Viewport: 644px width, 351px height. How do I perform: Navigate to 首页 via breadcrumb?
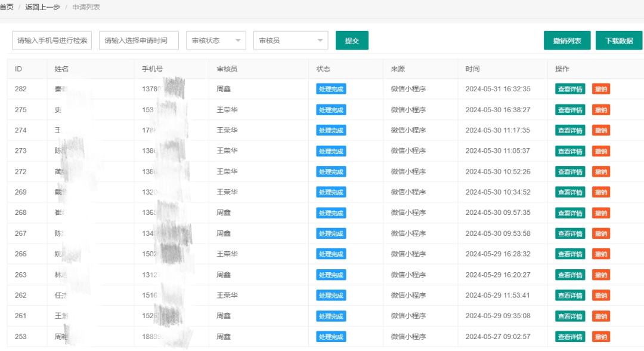click(7, 7)
